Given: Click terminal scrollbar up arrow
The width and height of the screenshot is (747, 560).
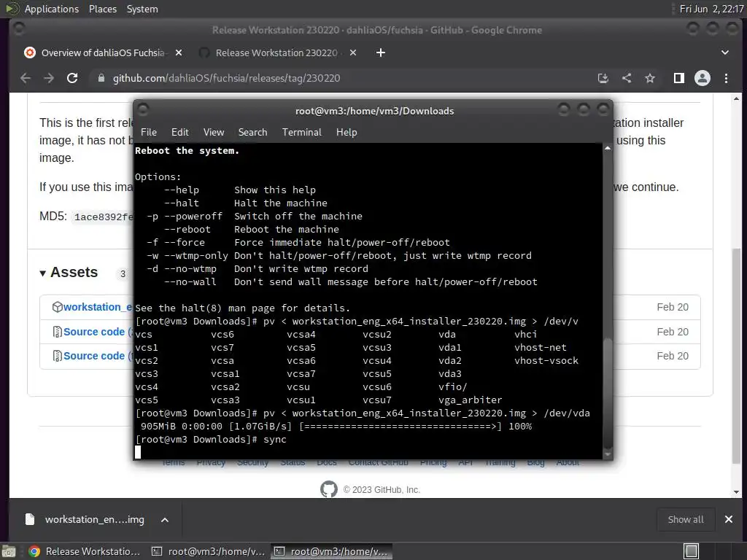Looking at the screenshot, I should point(608,148).
